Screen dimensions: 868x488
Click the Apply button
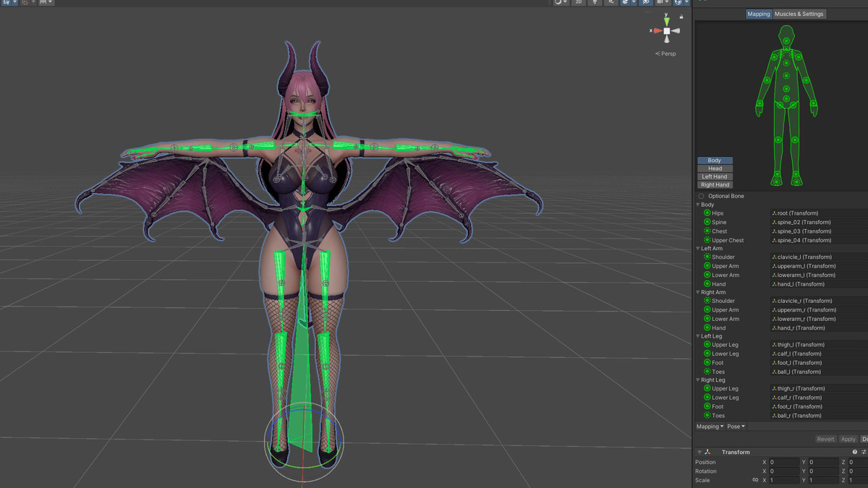[x=848, y=439]
